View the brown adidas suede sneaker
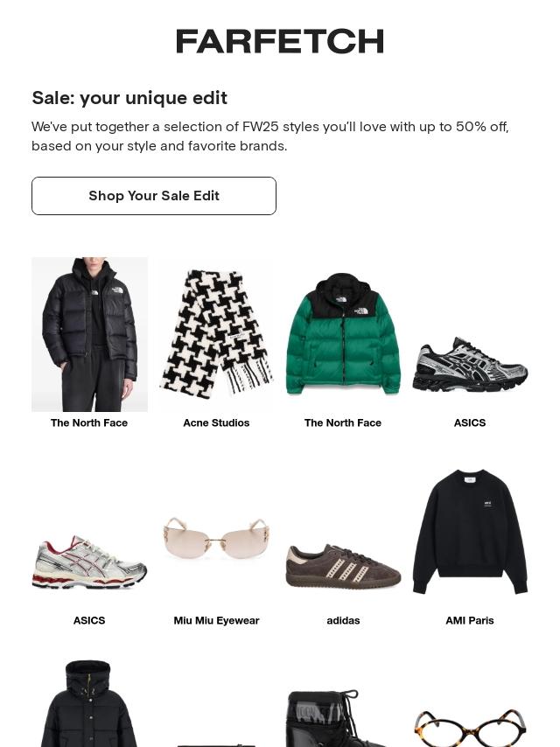Screen dimensions: 560x747 point(343,566)
